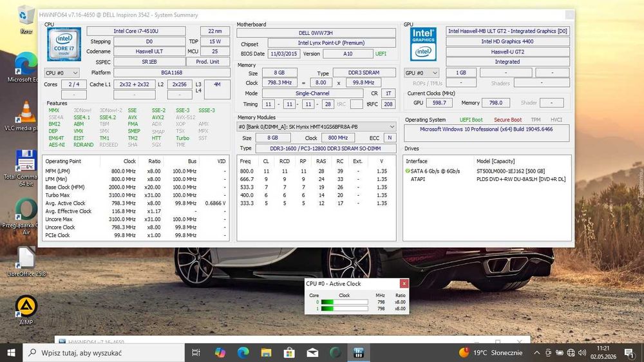The height and width of the screenshot is (362, 644).
Task: Select the Turbo Max operating point row
Action: click(135, 195)
